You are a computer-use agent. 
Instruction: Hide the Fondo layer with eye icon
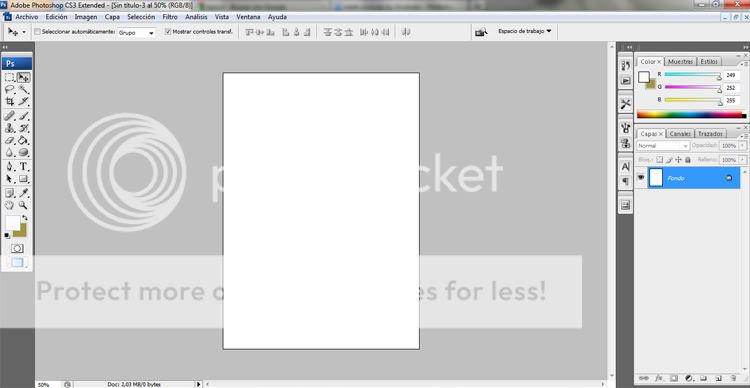pos(641,177)
